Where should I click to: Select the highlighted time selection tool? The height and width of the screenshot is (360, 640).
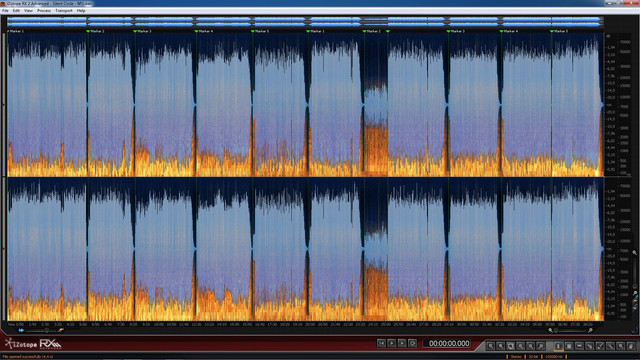558,346
